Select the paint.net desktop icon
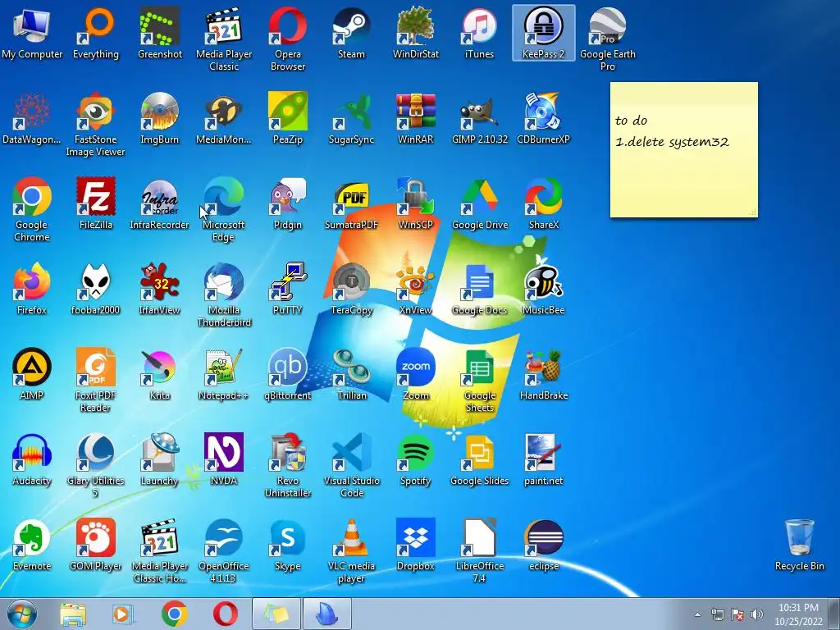The height and width of the screenshot is (630, 840). coord(543,459)
